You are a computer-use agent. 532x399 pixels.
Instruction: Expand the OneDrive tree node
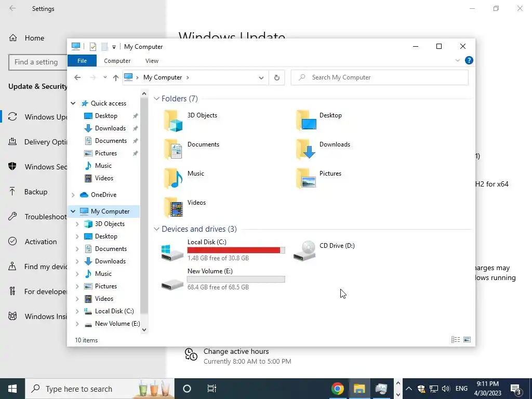pyautogui.click(x=73, y=195)
